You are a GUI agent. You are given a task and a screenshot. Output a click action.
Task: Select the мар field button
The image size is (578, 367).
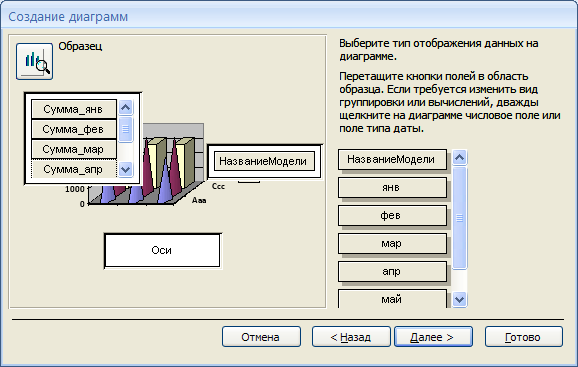pos(392,244)
